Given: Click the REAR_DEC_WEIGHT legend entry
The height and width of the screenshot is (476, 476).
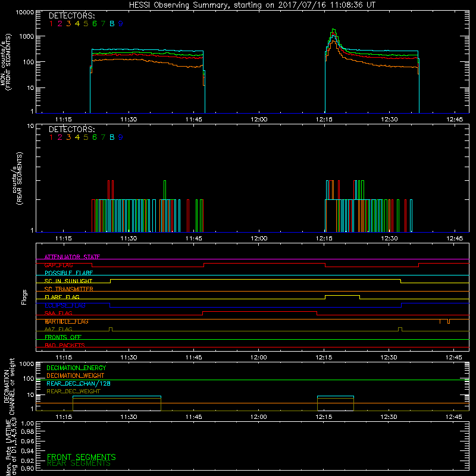Looking at the screenshot, I should (x=73, y=392).
